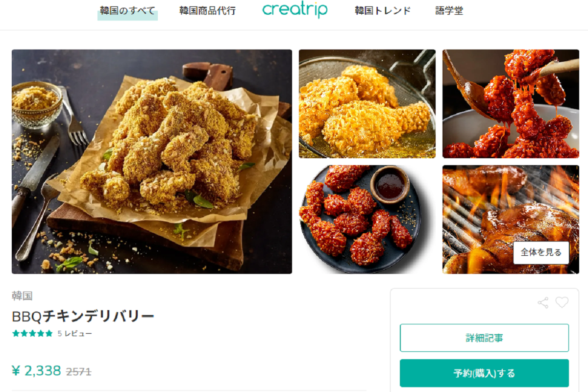Add to favorites with heart icon
Image resolution: width=588 pixels, height=392 pixels.
[x=562, y=302]
